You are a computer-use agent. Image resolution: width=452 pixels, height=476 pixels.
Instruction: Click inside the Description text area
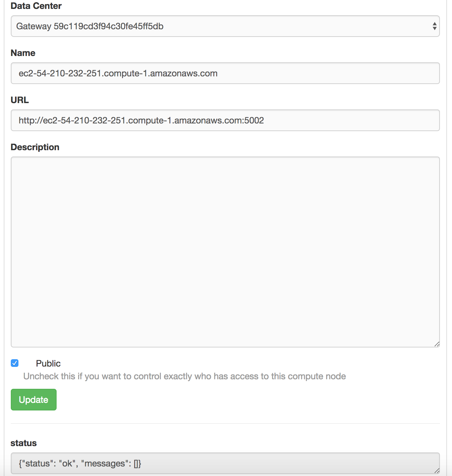point(225,252)
